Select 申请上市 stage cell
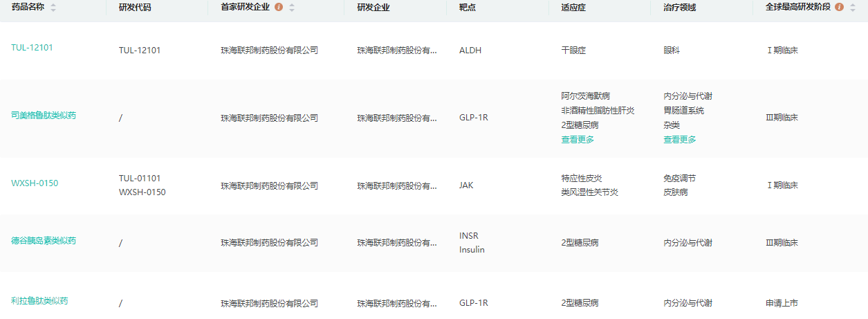868x319 pixels. (x=782, y=303)
